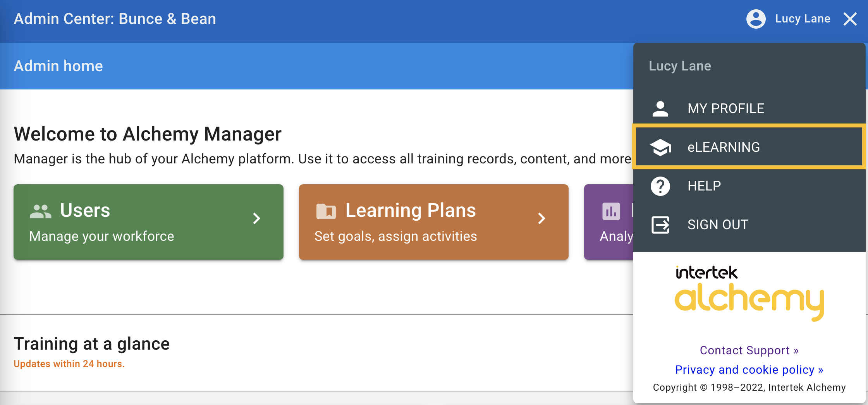
Task: Expand Learning Plans with the right arrow
Action: coord(541,218)
